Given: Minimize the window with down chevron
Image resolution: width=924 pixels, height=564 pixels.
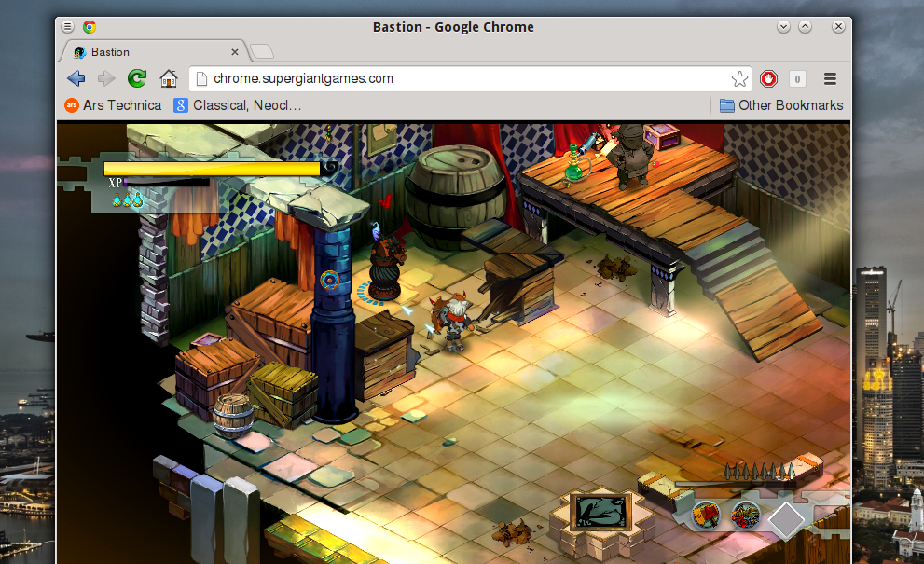Looking at the screenshot, I should (783, 26).
